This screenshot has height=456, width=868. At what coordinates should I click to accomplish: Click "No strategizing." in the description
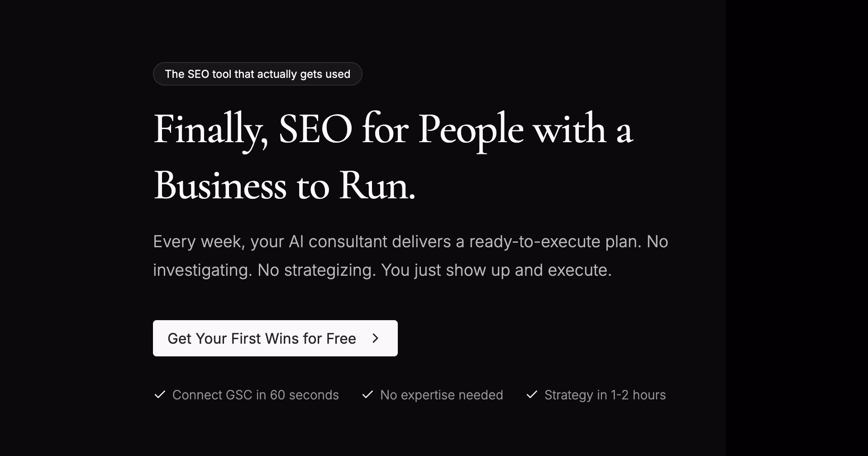point(316,270)
